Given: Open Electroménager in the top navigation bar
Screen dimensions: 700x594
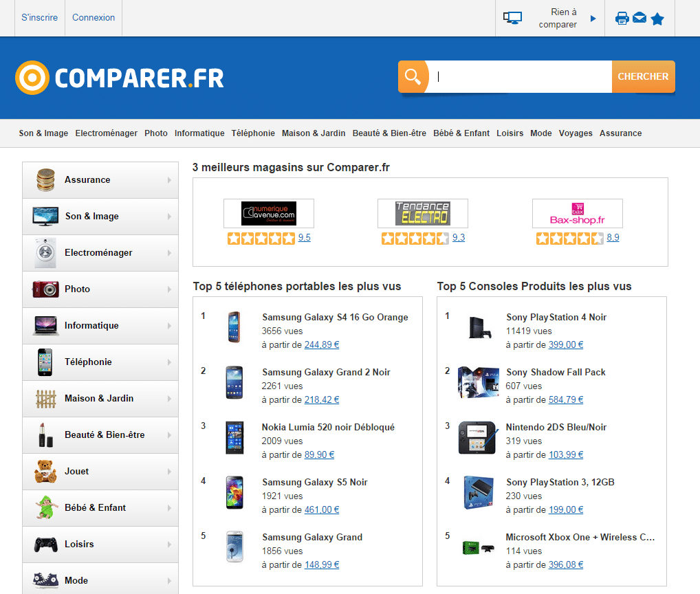Looking at the screenshot, I should pyautogui.click(x=107, y=133).
